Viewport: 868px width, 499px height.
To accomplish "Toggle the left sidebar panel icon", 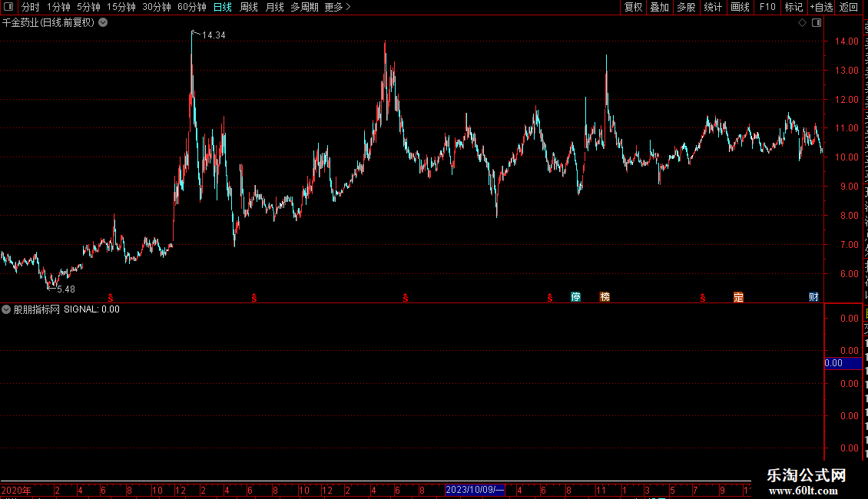I will pyautogui.click(x=8, y=7).
